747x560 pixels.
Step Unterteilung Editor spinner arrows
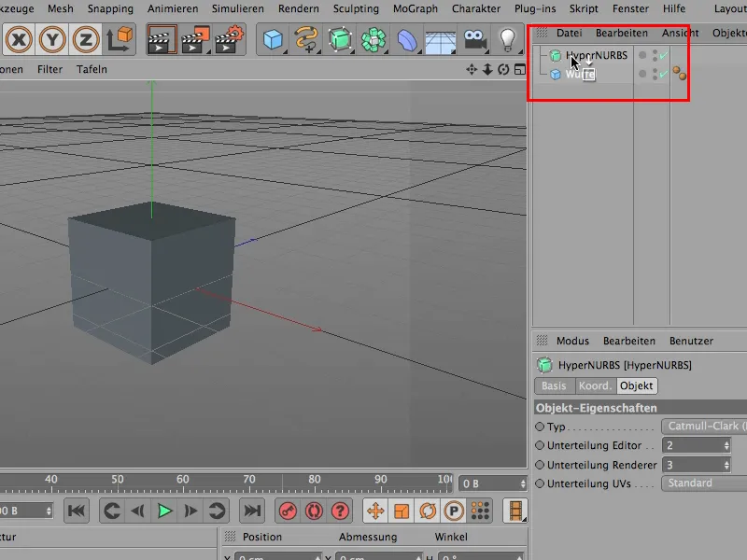726,446
